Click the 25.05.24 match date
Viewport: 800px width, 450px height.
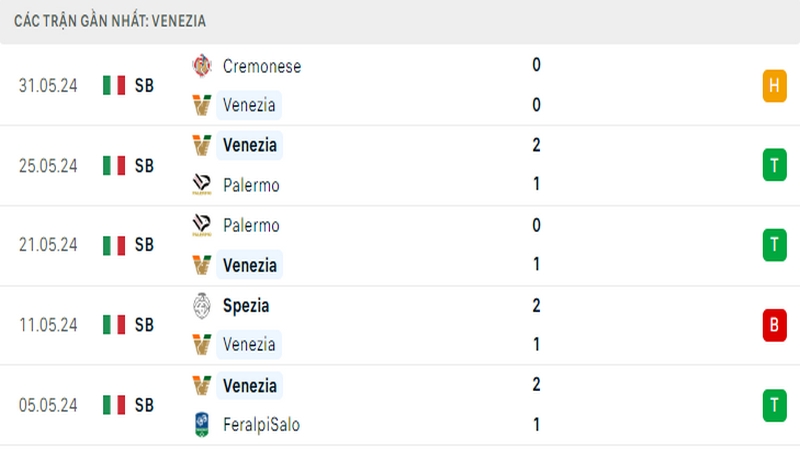(x=48, y=166)
